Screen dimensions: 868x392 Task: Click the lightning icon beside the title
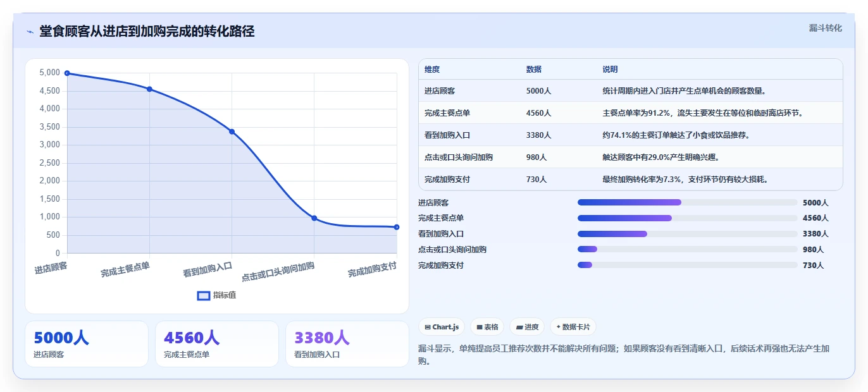pos(30,32)
